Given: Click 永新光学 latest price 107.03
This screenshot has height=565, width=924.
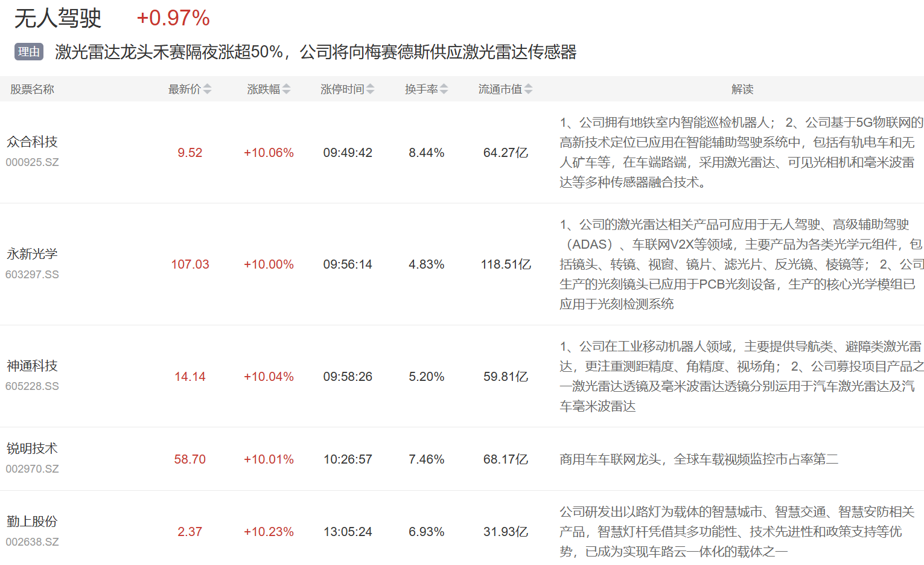Looking at the screenshot, I should (190, 264).
